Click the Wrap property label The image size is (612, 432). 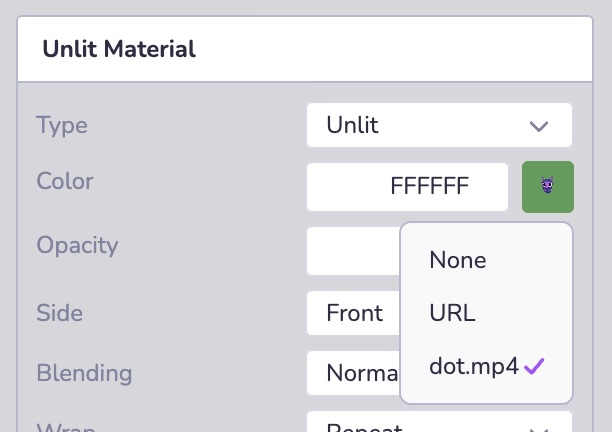[x=66, y=427]
